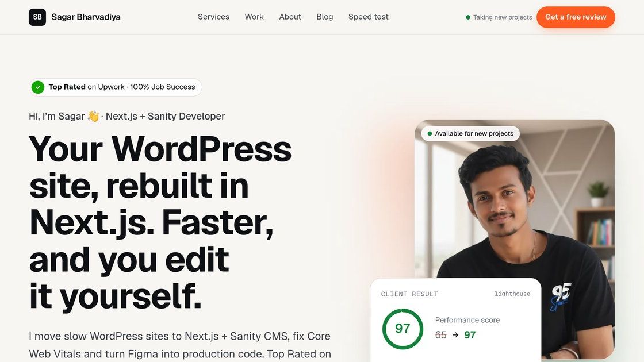Visit the Blog section
The width and height of the screenshot is (644, 362).
pos(324,17)
